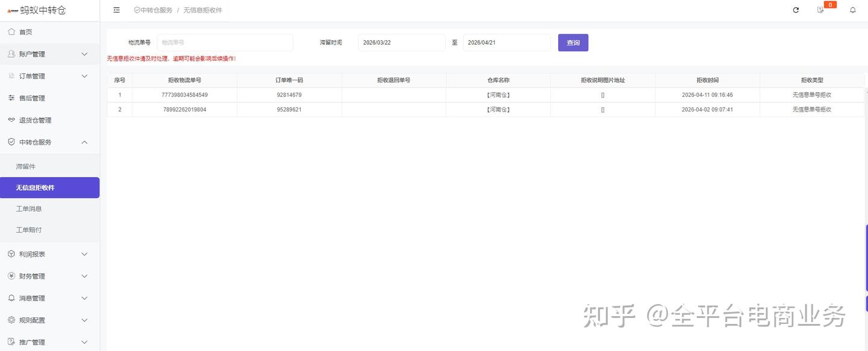Screen dimensions: 868x351
Task: Click the order code 92814679
Action: (289, 95)
